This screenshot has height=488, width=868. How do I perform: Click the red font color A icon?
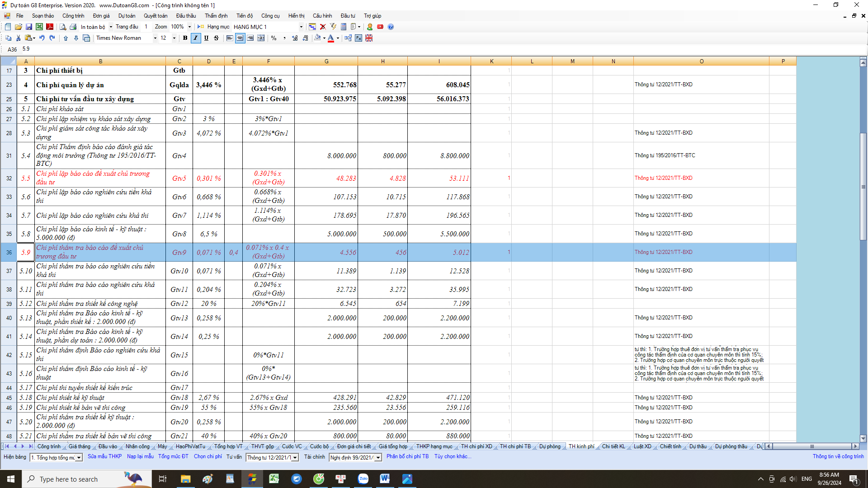tap(331, 38)
